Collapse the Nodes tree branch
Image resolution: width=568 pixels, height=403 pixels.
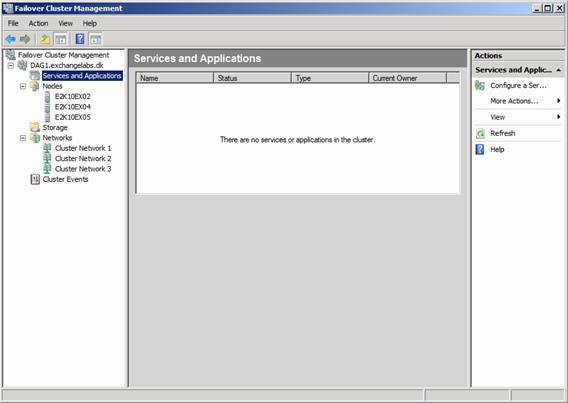pyautogui.click(x=23, y=86)
